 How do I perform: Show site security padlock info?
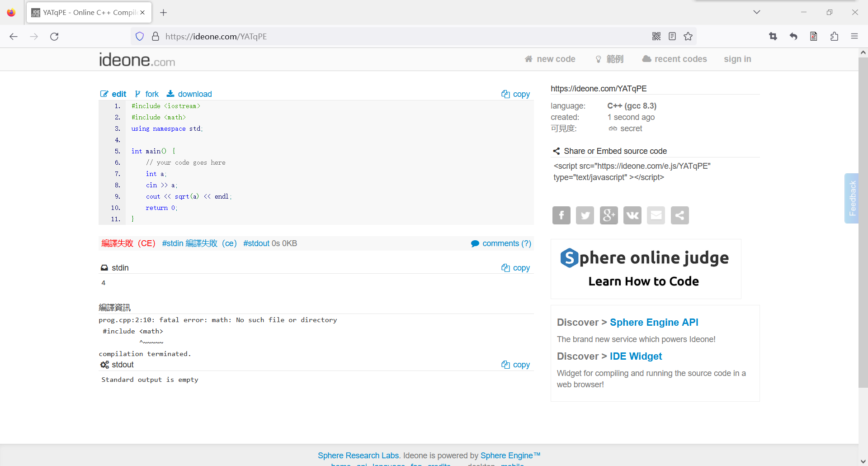[156, 37]
